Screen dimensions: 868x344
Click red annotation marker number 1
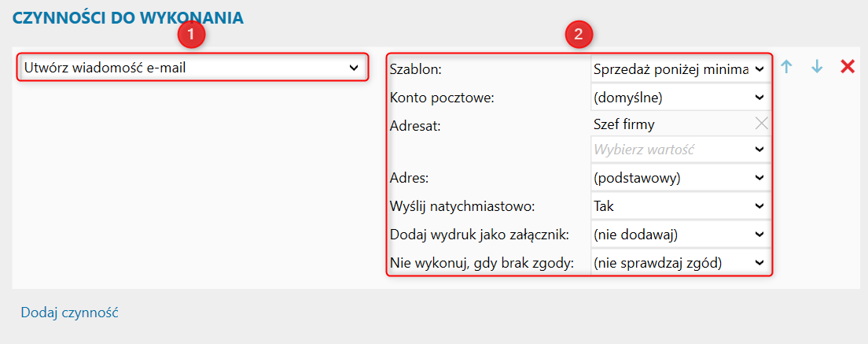(191, 34)
